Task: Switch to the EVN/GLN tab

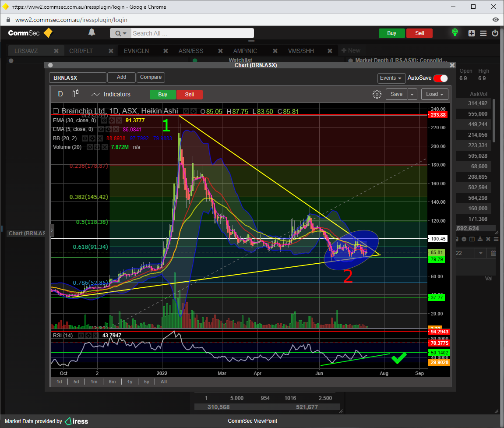Action: [x=136, y=51]
